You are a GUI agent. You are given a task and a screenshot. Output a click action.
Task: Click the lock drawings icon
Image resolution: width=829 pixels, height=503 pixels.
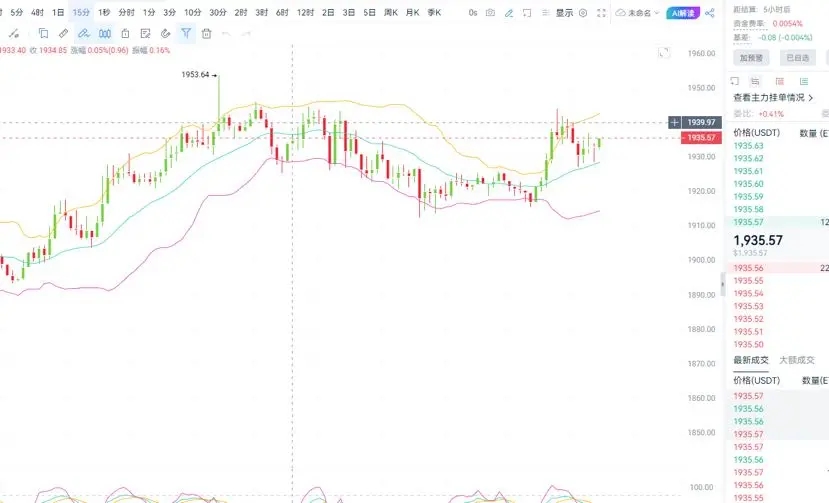click(125, 34)
